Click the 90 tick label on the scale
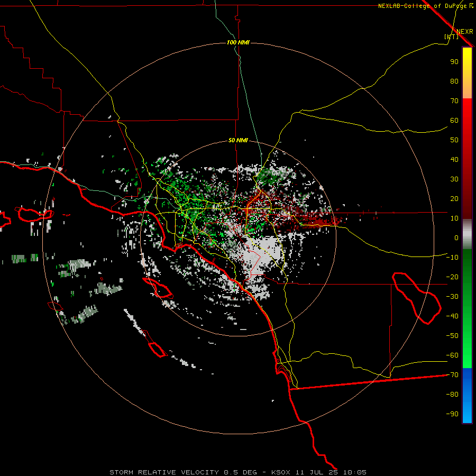This screenshot has height=476, width=476. (x=454, y=62)
